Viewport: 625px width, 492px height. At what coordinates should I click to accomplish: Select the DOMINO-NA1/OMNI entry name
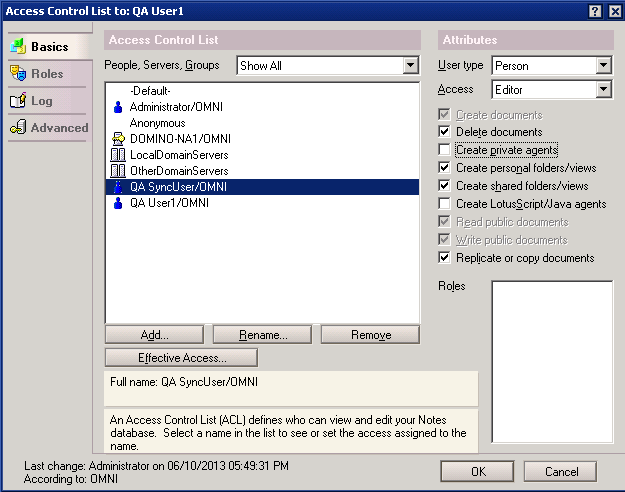(x=180, y=139)
